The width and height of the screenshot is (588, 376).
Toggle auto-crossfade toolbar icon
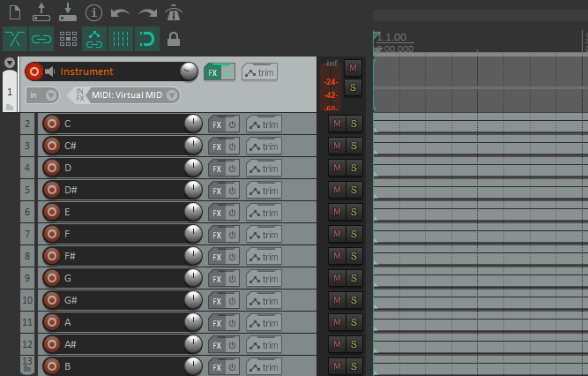15,39
